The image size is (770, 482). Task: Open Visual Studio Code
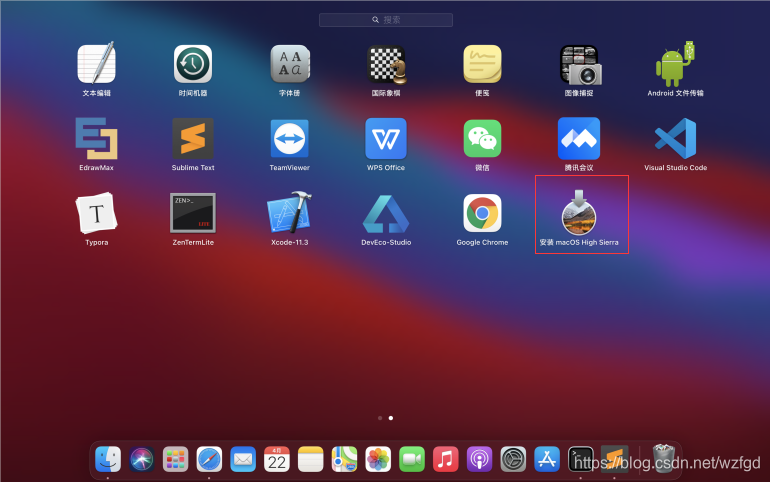[x=675, y=138]
